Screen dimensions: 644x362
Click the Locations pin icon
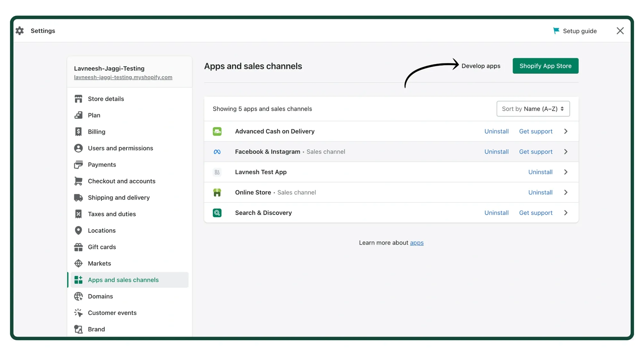coord(78,230)
